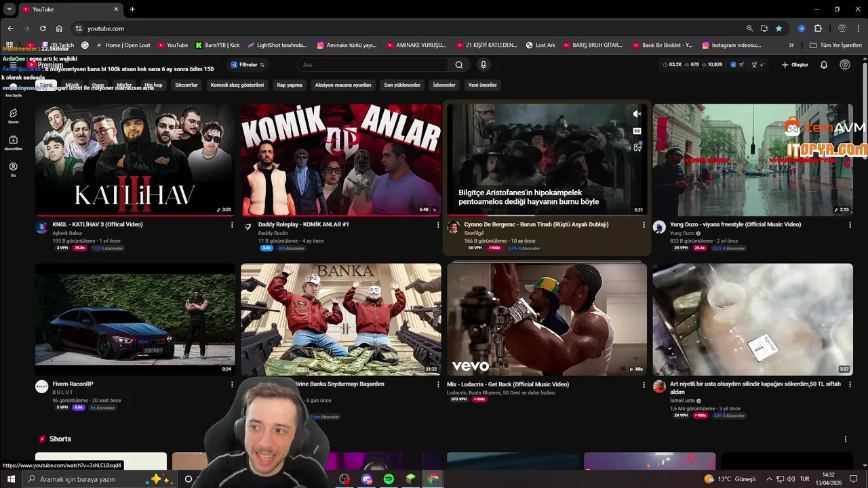Image resolution: width=868 pixels, height=488 pixels.
Task: Click the 'Fivem RaconRP' video title
Action: 73,384
